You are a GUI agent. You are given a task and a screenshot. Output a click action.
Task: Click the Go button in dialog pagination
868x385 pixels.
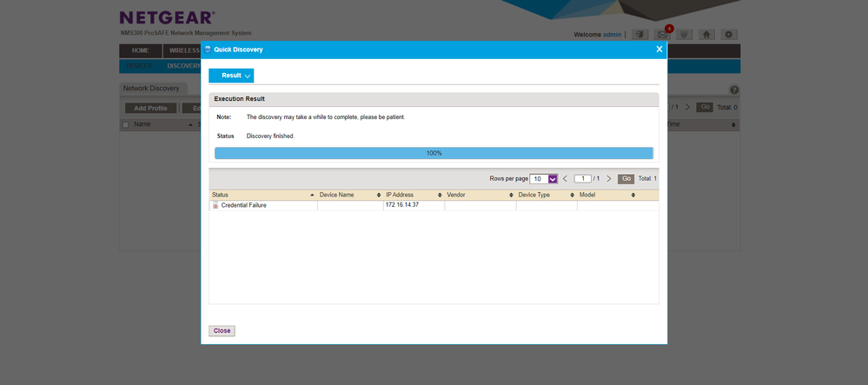pos(626,179)
